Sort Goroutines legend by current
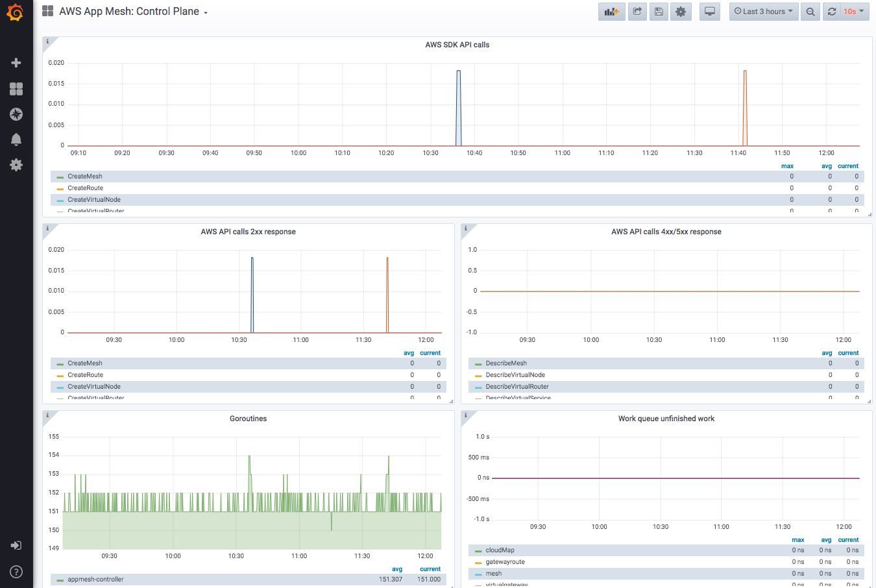Image resolution: width=876 pixels, height=588 pixels. (x=430, y=569)
